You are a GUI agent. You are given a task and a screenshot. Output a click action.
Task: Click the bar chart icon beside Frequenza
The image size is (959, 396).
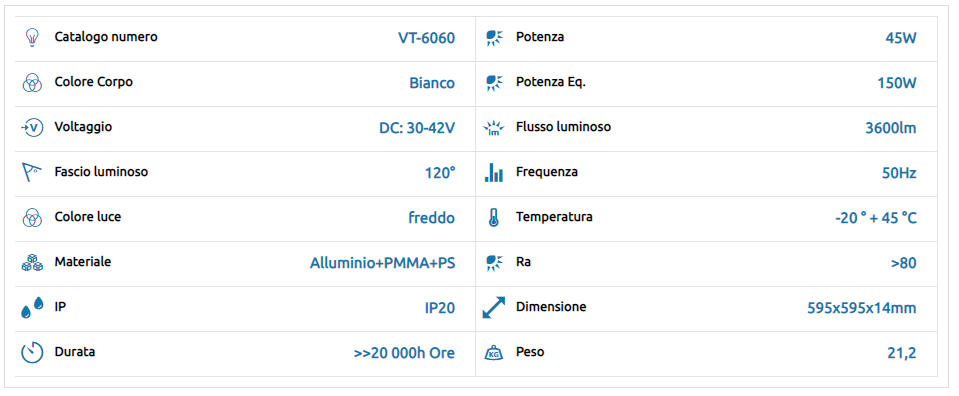coord(494,173)
